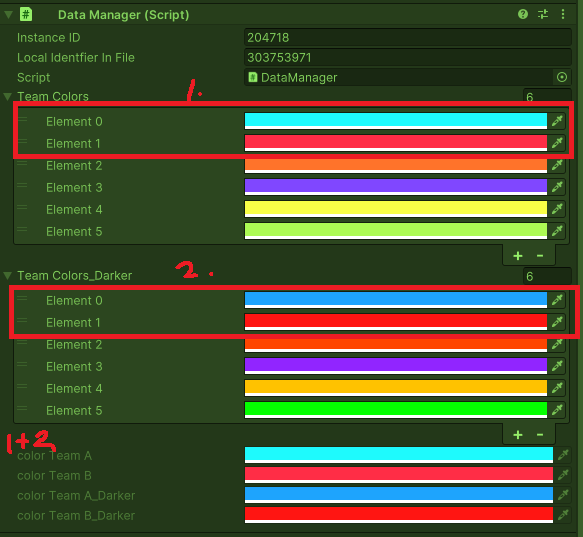Pick color with Team Colors Element 4 eyedropper
This screenshot has width=583, height=537.
(557, 209)
